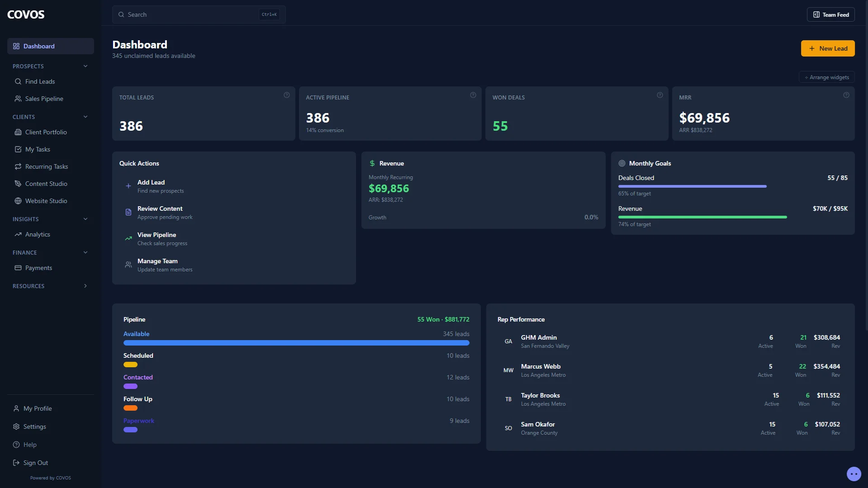Open Recurring Tasks from the sidebar

(47, 166)
